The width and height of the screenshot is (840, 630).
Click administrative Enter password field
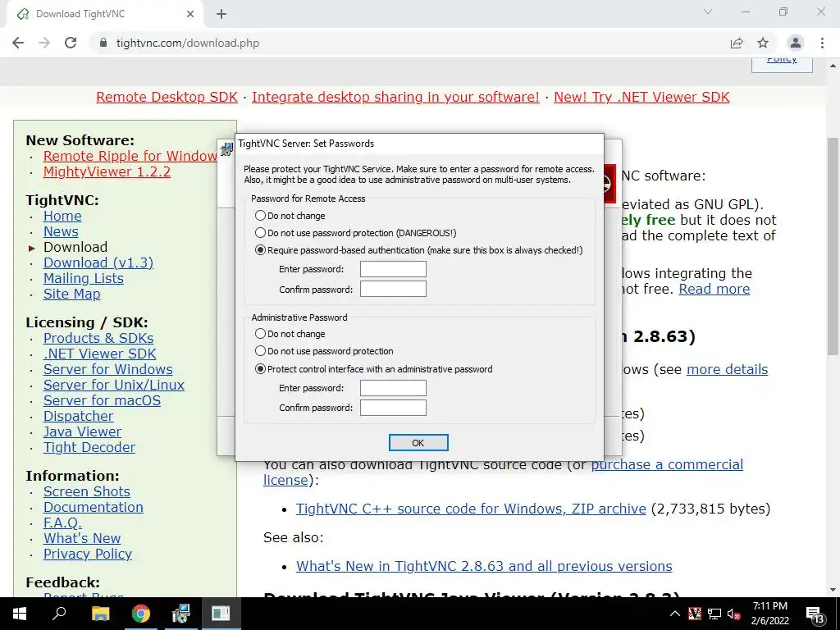pos(393,388)
